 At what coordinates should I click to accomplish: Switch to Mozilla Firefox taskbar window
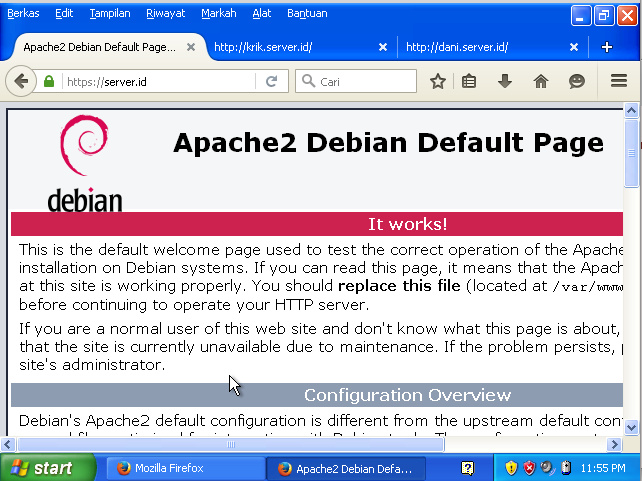pos(185,468)
